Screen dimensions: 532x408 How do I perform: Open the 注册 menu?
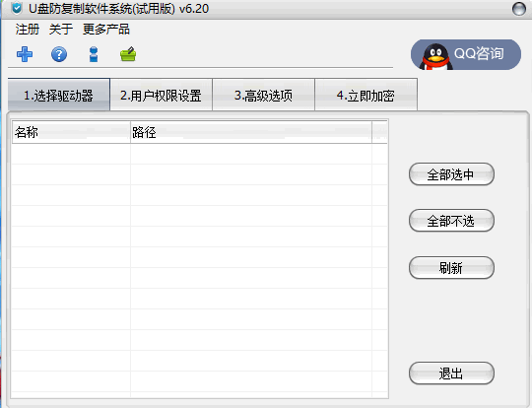28,30
